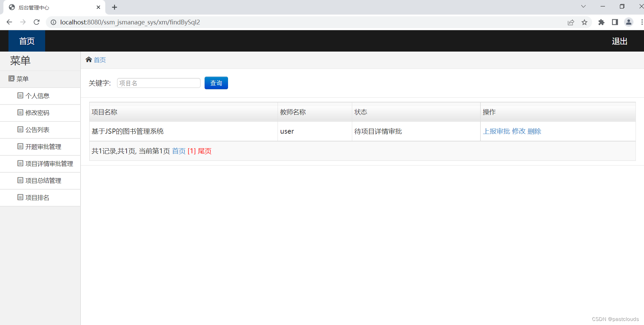
Task: Click the 项目名 keyword input field
Action: pyautogui.click(x=158, y=83)
